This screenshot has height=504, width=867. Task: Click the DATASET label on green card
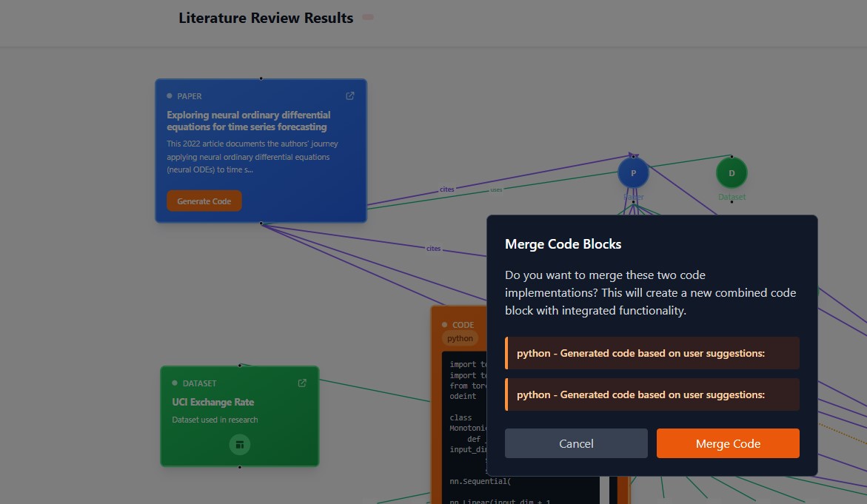point(199,383)
